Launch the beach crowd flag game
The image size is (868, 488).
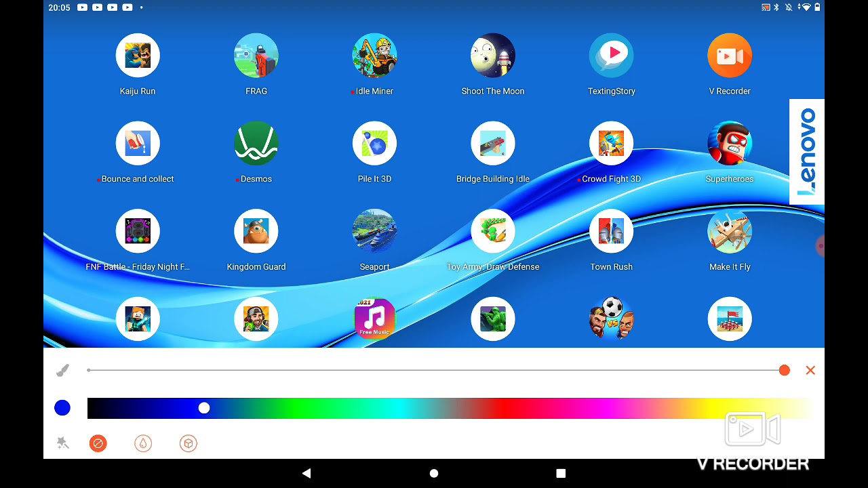click(730, 319)
